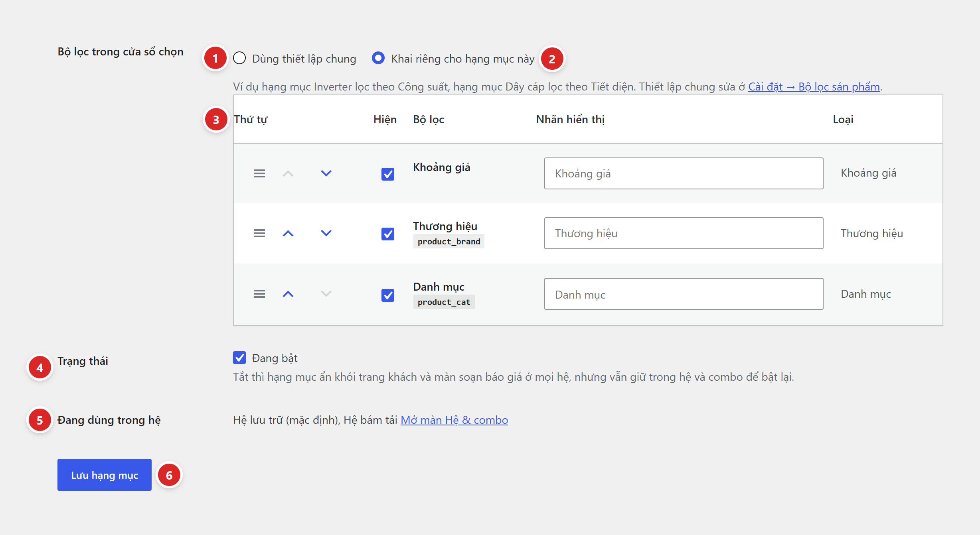Grab the drag handle of Khoảng giá row
The image size is (980, 535).
(x=259, y=173)
